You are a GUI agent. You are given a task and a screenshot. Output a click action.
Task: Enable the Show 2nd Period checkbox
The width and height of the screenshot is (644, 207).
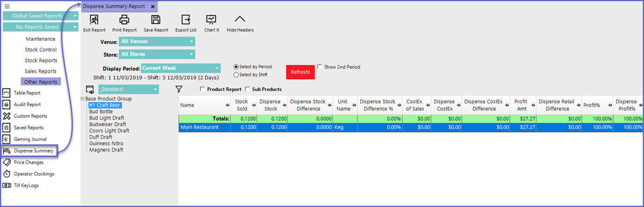pos(320,67)
